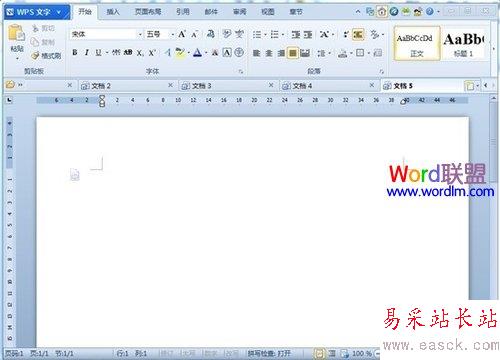
Task: Click the 100 % zoom level
Action: [361, 353]
